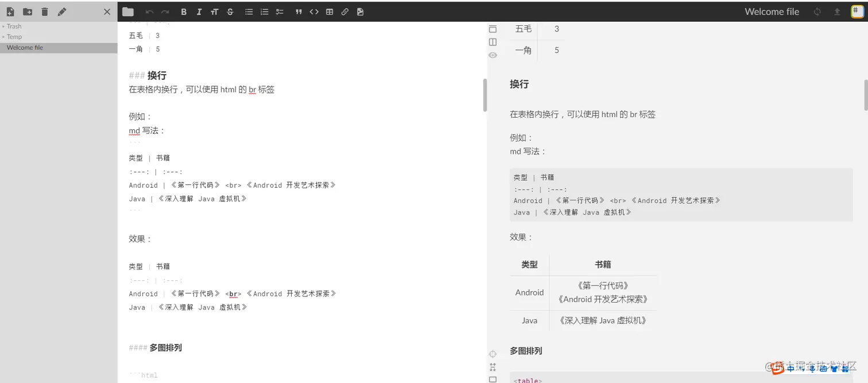The image size is (868, 383).
Task: Toggle the navigation bar button
Action: (x=493, y=29)
